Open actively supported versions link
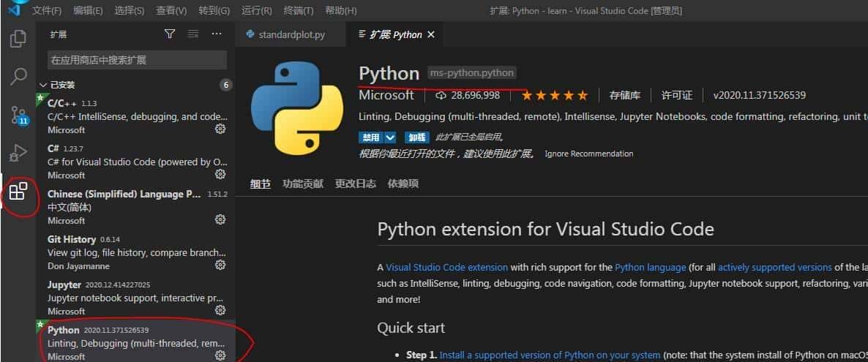868x362 pixels. (x=775, y=268)
